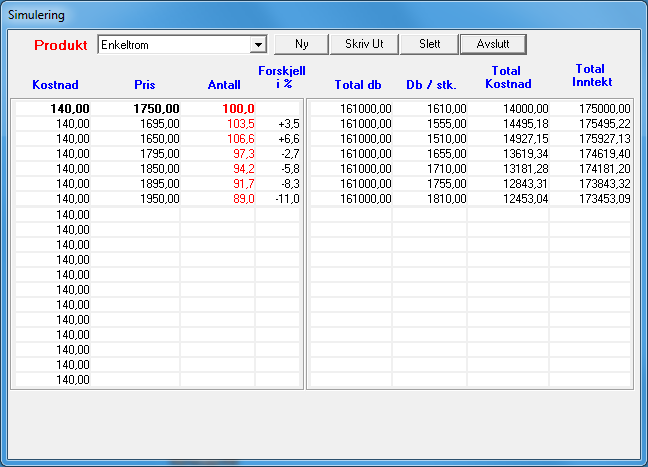Image resolution: width=648 pixels, height=467 pixels.
Task: Click the Avslutt exit button
Action: (492, 44)
